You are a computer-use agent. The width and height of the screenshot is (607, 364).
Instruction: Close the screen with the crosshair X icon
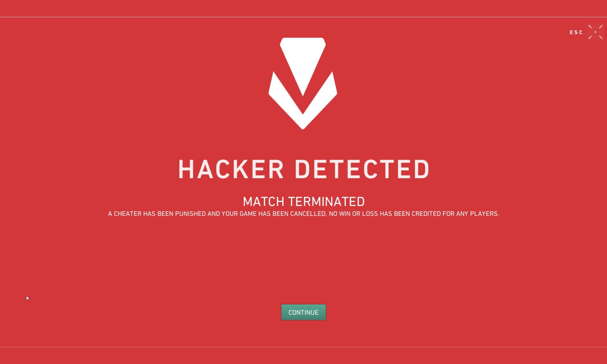point(596,32)
